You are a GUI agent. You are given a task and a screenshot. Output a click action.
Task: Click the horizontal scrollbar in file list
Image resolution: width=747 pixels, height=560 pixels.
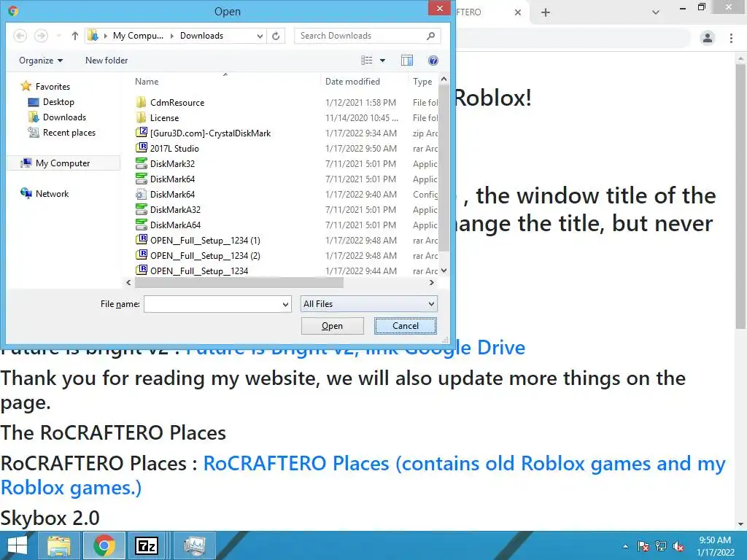(x=239, y=282)
